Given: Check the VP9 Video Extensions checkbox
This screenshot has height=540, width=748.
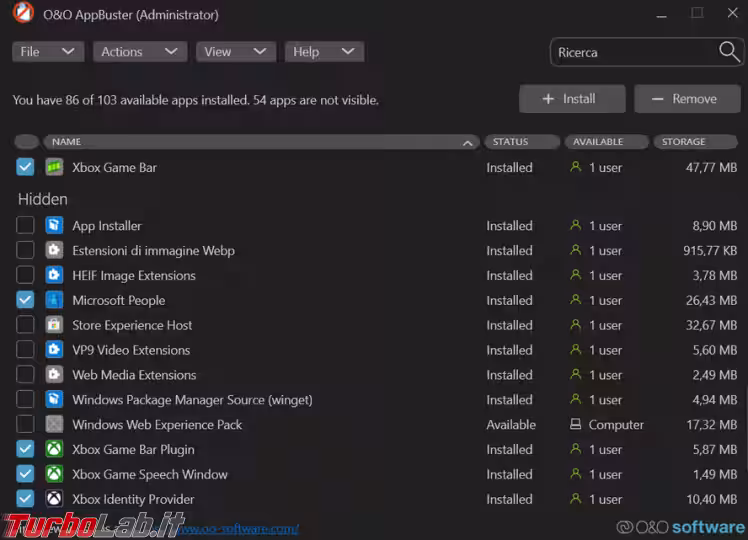Looking at the screenshot, I should (x=25, y=350).
